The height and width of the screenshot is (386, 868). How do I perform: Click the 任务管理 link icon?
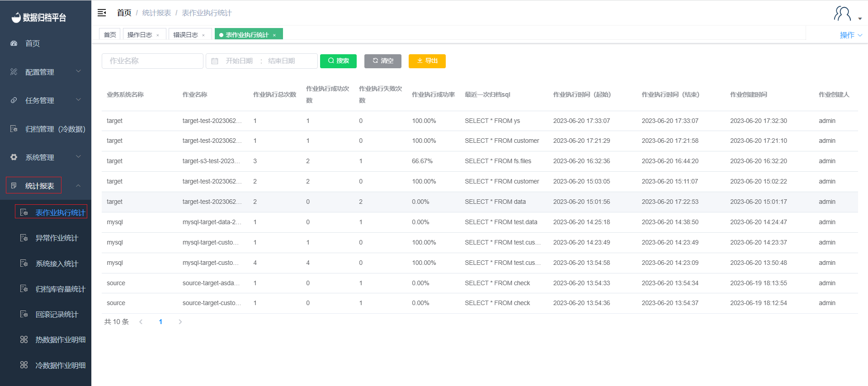(x=14, y=100)
